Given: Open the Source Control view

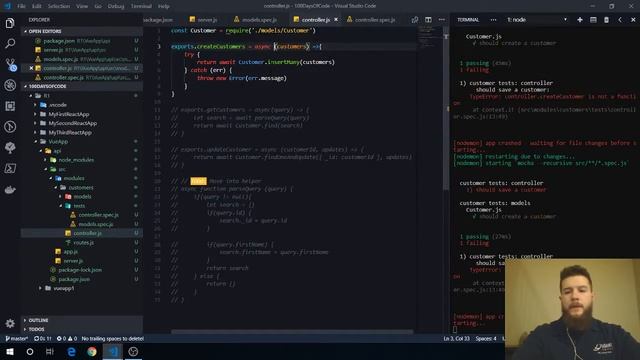Looking at the screenshot, I should (x=11, y=64).
